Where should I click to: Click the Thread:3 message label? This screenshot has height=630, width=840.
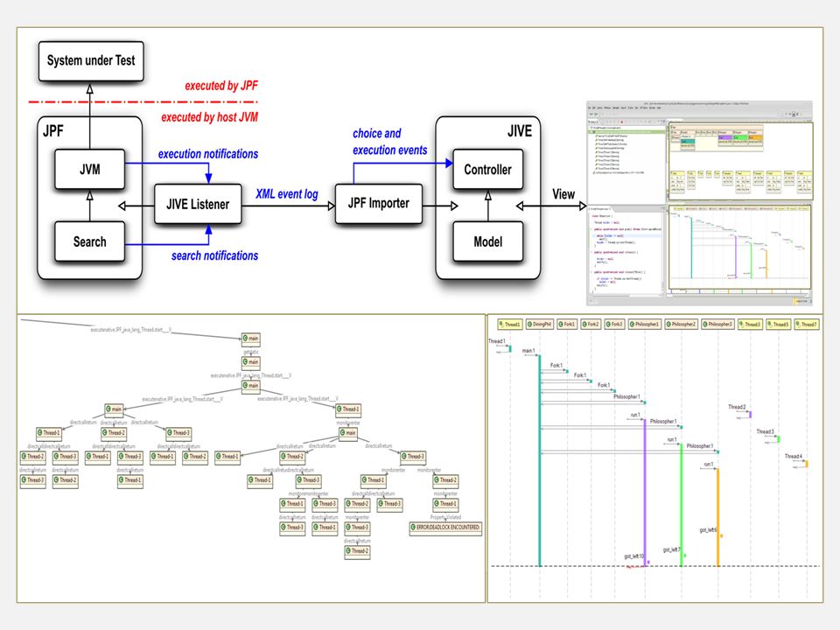(765, 431)
